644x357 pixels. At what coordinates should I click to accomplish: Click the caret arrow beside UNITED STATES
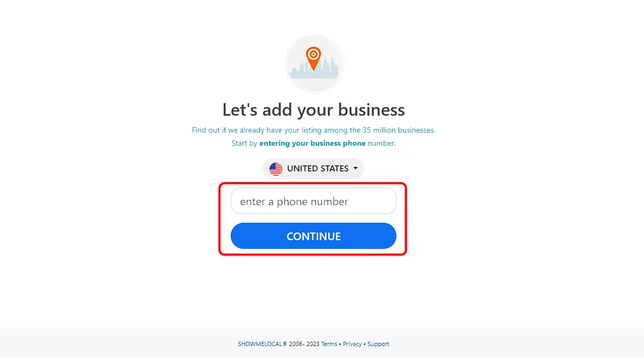[356, 168]
